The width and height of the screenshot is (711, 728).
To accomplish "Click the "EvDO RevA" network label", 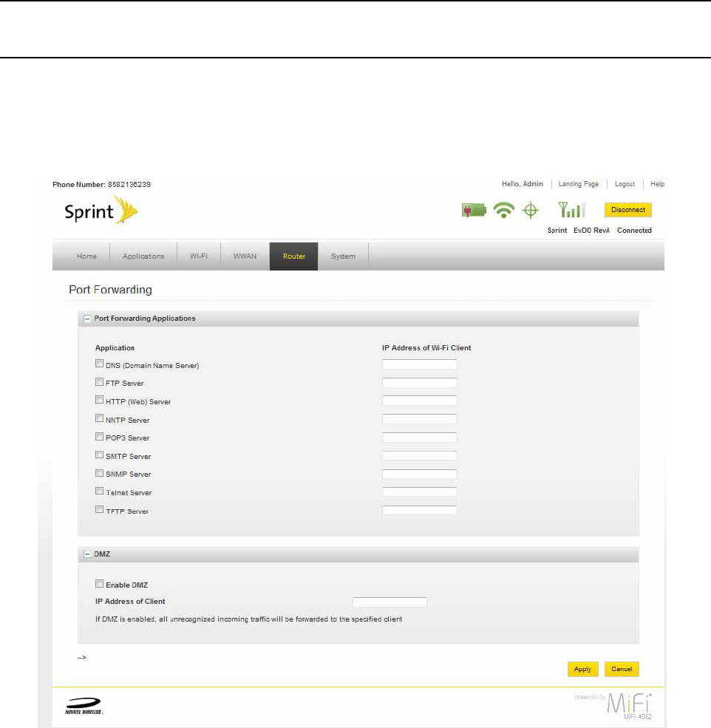I will pos(591,231).
